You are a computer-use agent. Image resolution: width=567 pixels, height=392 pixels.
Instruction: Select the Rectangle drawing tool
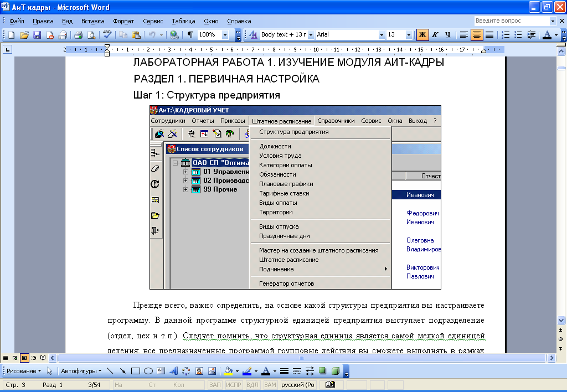click(136, 370)
